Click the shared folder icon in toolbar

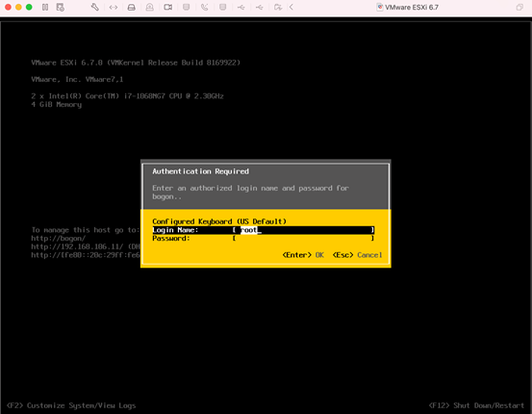pyautogui.click(x=278, y=7)
